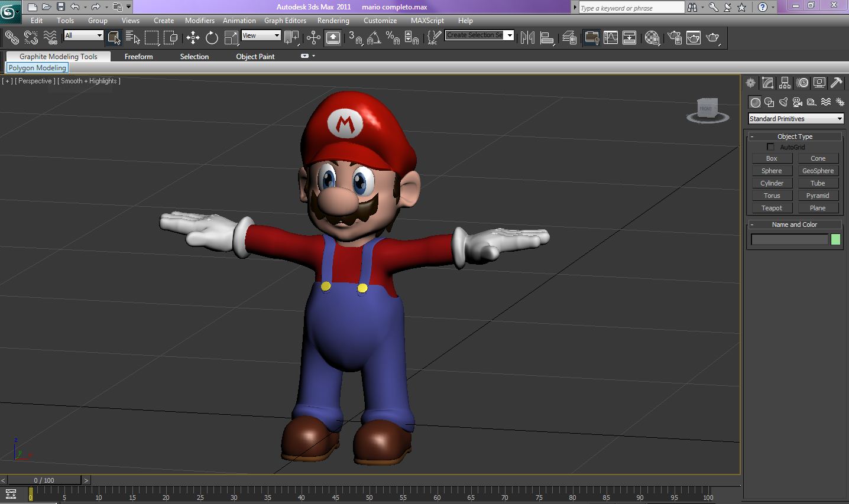The width and height of the screenshot is (849, 504).
Task: Open the Reference Coordinate System View dropdown
Action: [x=261, y=35]
